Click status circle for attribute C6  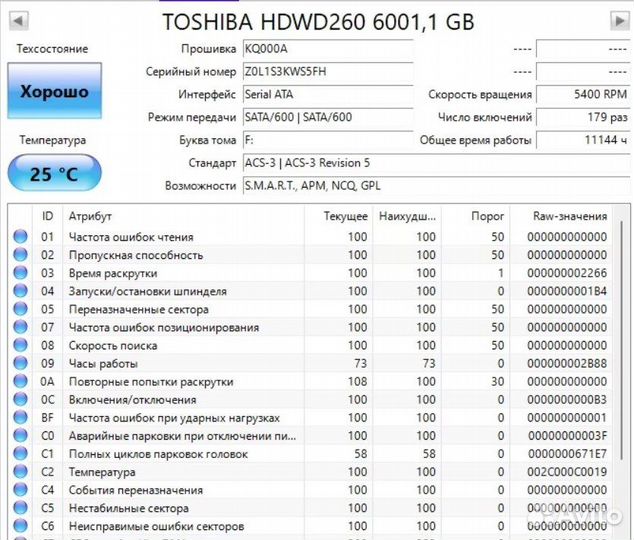click(20, 526)
